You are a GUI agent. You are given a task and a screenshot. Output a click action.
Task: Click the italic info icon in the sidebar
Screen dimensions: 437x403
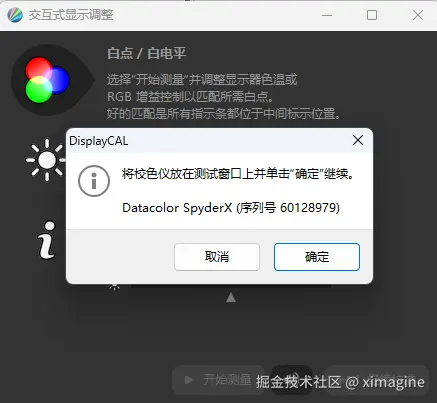(x=46, y=240)
